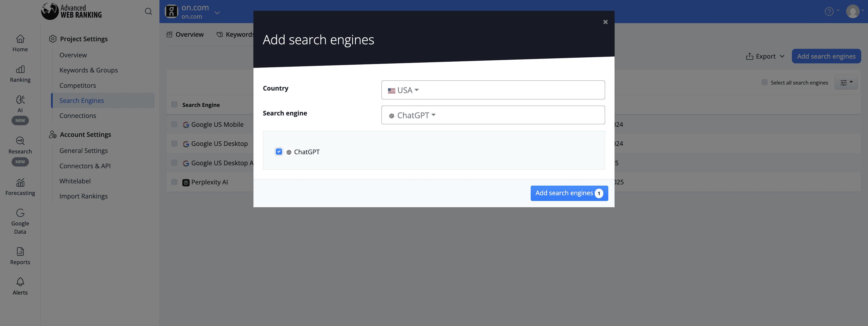868x326 pixels.
Task: Open the Forecasting section icon
Action: [x=20, y=182]
